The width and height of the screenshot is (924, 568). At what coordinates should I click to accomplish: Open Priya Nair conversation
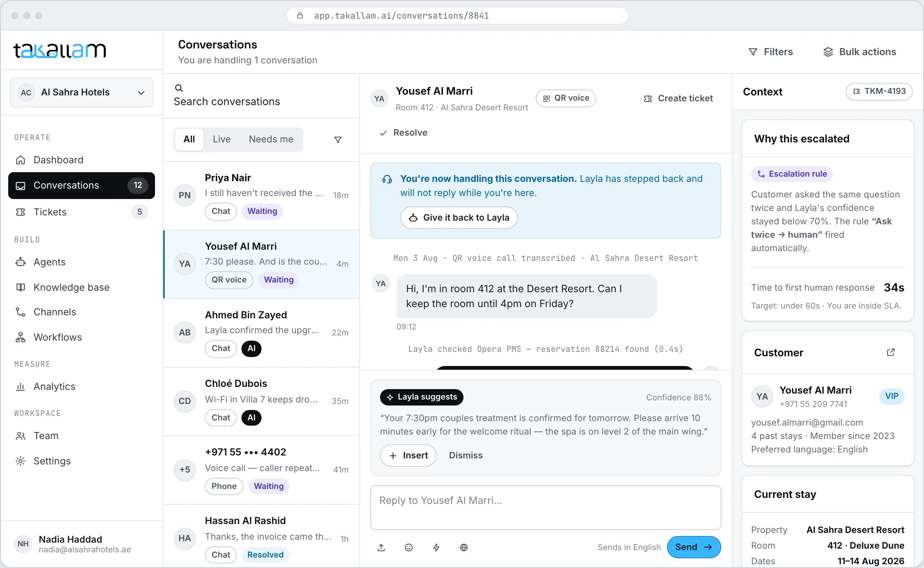click(x=261, y=196)
